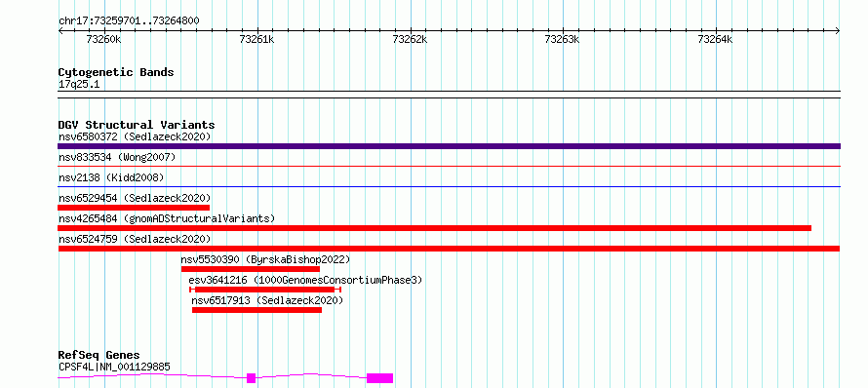Click the 73262k ruler tick label

(x=411, y=39)
